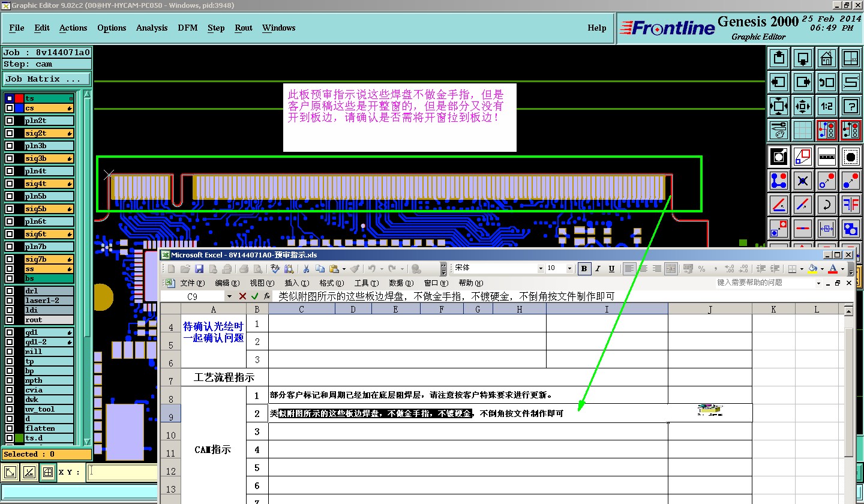Click the Bold button in Excel
The height and width of the screenshot is (504, 864).
pyautogui.click(x=584, y=269)
